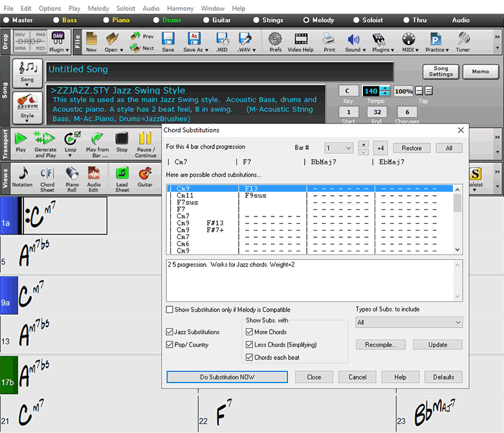This screenshot has height=433, width=504.
Task: Select the Master track radio button
Action: pyautogui.click(x=6, y=20)
